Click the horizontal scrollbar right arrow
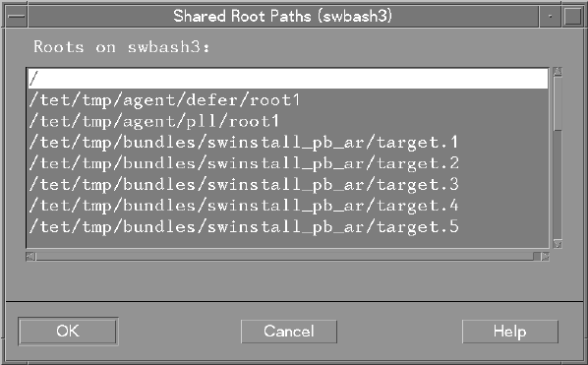This screenshot has height=365, width=588. tap(546, 256)
